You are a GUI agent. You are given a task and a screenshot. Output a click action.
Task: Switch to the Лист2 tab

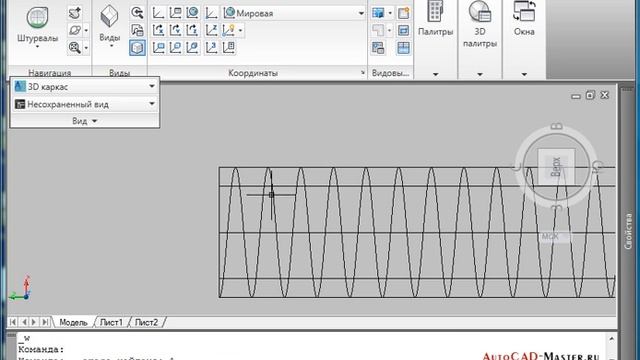coord(146,322)
